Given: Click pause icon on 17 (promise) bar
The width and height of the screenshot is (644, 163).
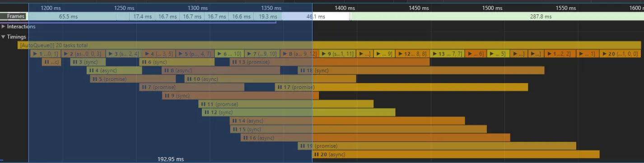Looking at the screenshot, I should [280, 87].
